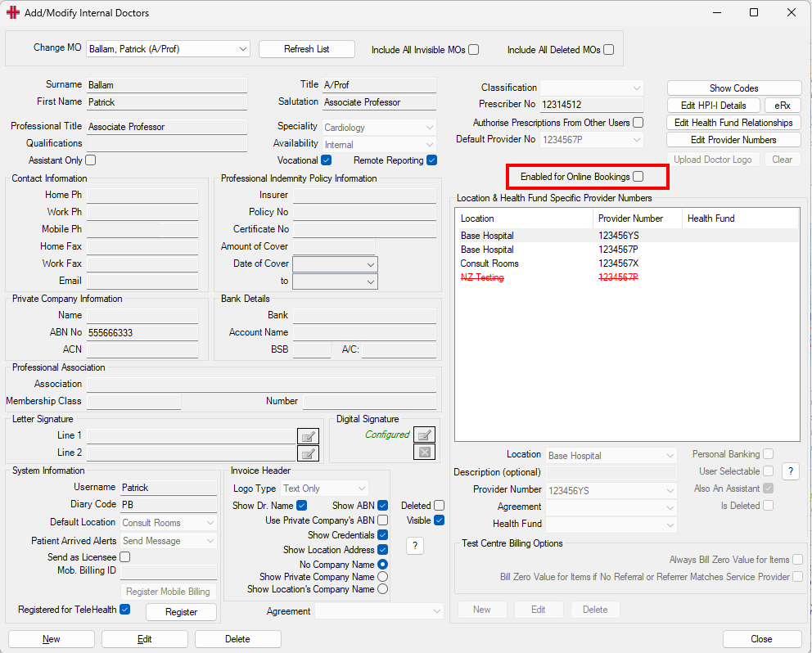The image size is (812, 653).
Task: Open the Invoice Header Agreement dropdown
Action: [x=379, y=611]
